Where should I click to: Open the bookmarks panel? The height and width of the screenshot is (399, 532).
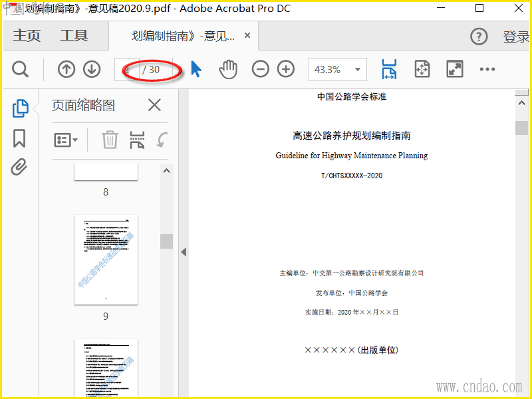tap(19, 138)
